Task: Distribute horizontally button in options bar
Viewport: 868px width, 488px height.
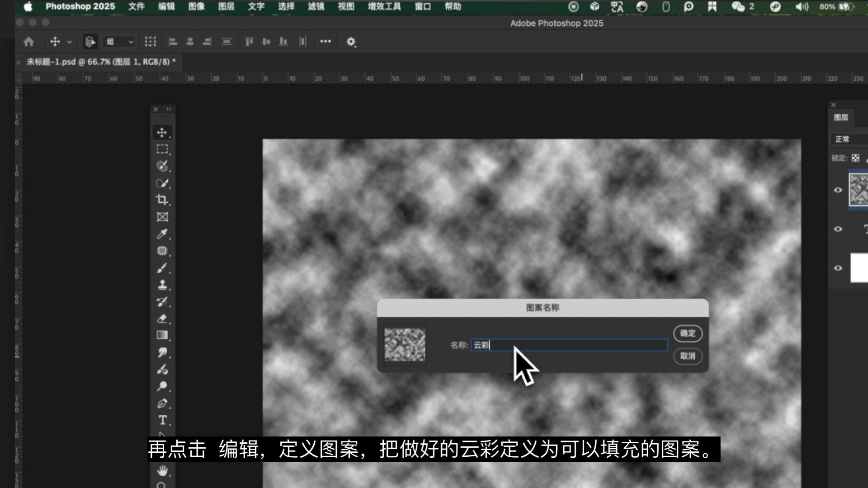Action: tap(302, 42)
